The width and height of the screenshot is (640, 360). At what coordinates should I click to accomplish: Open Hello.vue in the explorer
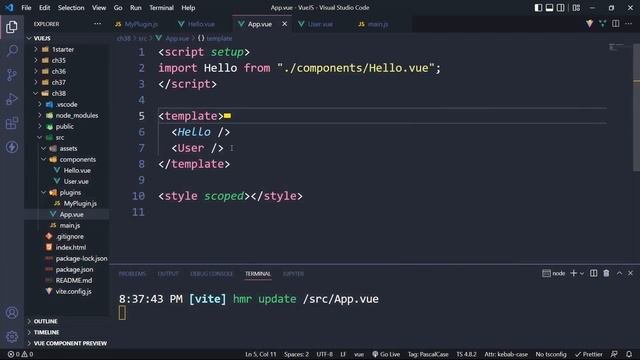tap(77, 170)
